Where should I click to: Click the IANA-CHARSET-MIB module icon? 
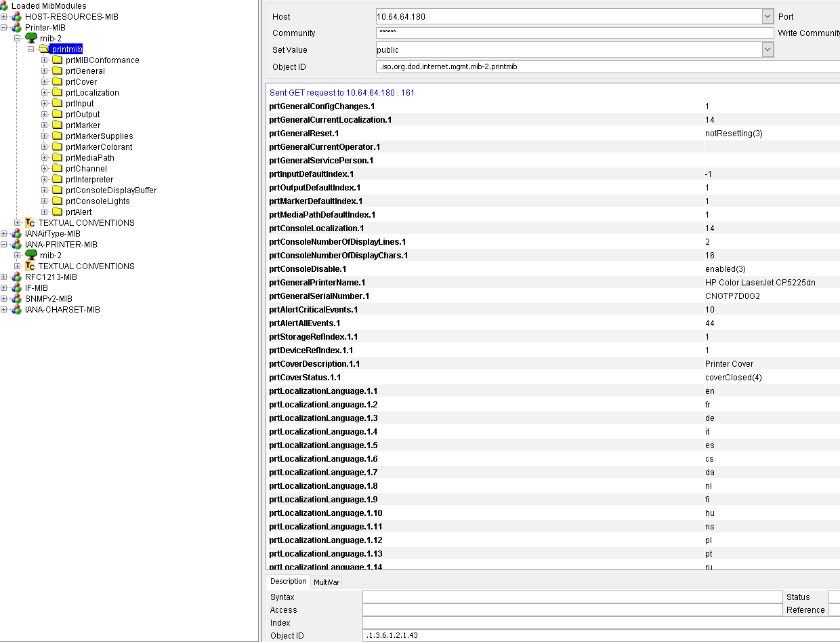tap(15, 309)
